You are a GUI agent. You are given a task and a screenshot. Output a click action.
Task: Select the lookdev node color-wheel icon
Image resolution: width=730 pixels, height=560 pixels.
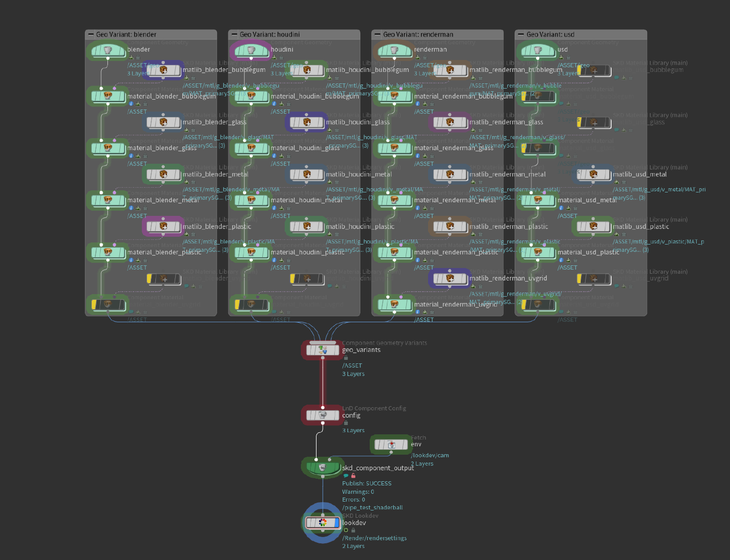pos(323,522)
